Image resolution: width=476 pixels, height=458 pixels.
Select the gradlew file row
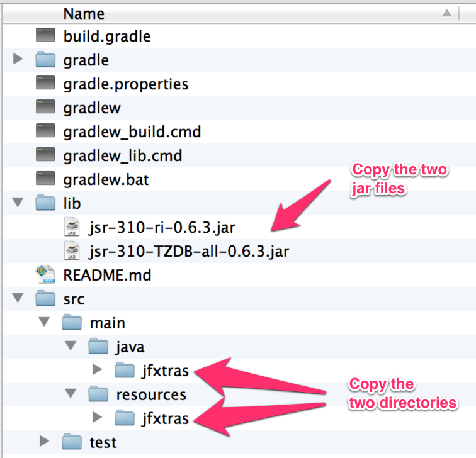click(92, 108)
